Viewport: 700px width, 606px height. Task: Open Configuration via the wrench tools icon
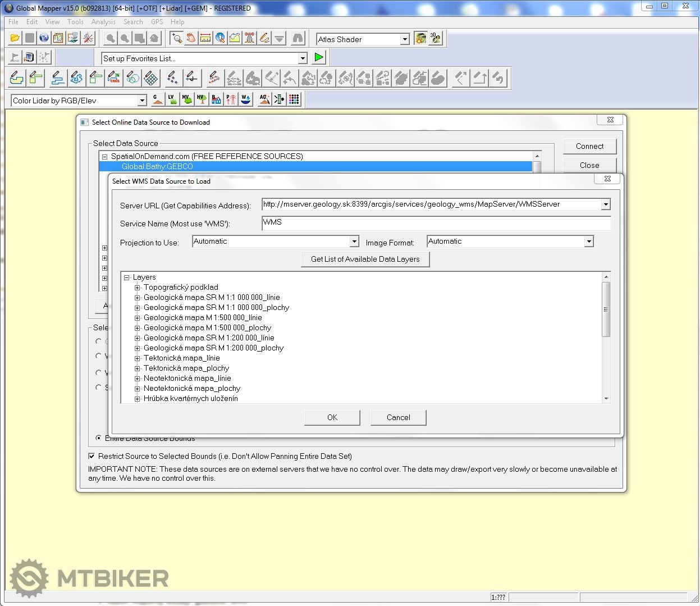click(88, 38)
